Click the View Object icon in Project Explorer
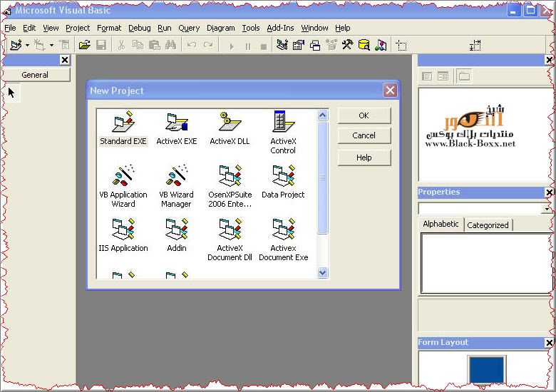Screen dimensions: 556x392 (443, 76)
